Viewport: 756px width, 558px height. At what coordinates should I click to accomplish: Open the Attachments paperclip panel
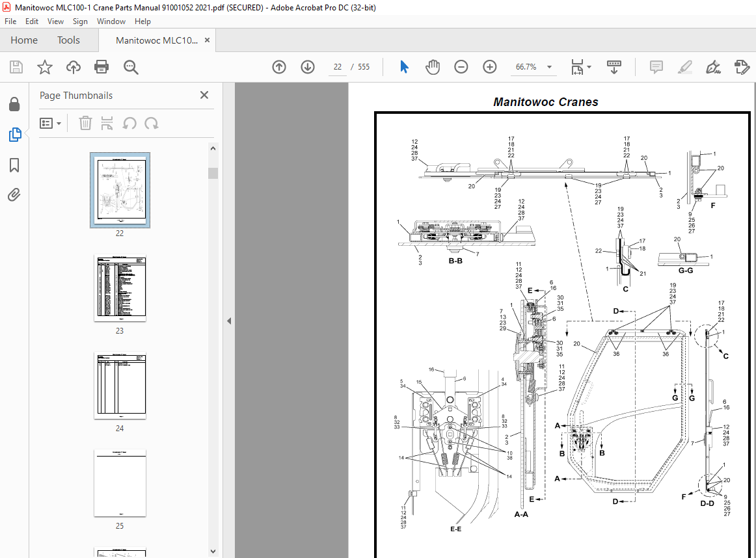pyautogui.click(x=14, y=194)
